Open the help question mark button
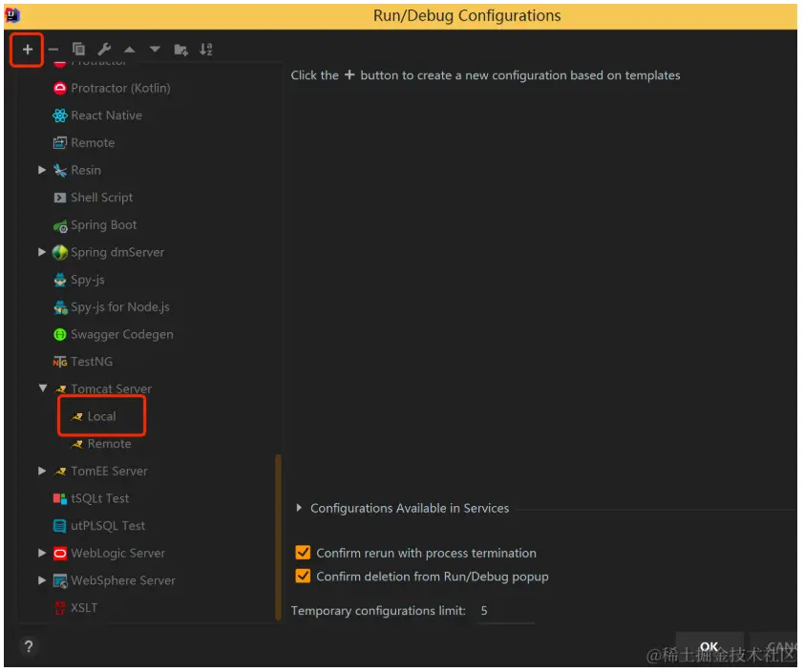Viewport: 804px width, 672px height. pyautogui.click(x=29, y=646)
